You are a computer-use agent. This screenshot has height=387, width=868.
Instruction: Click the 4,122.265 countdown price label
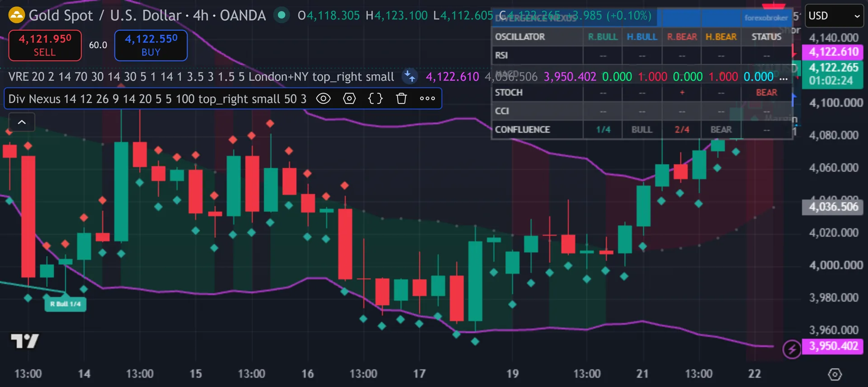(833, 74)
